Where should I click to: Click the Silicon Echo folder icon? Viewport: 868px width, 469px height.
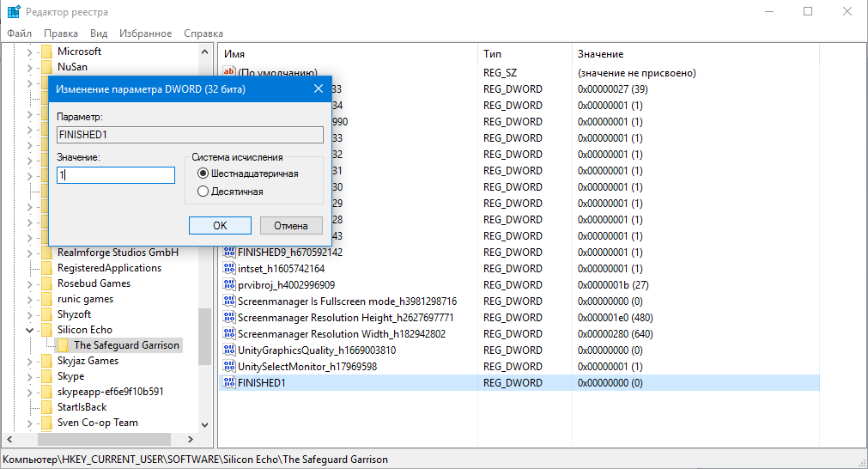(47, 330)
